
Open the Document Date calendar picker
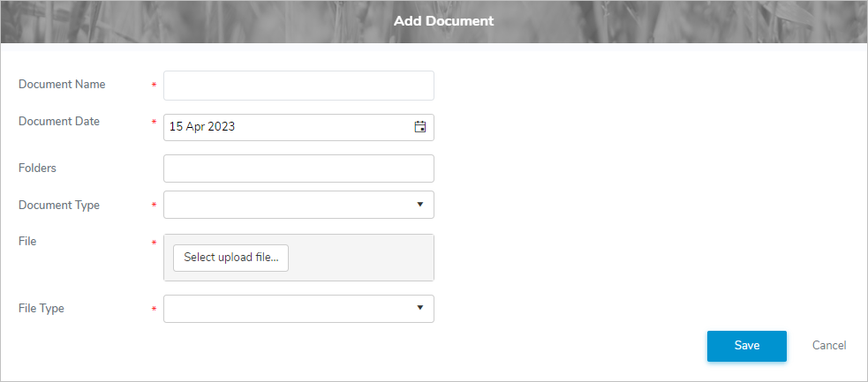(420, 127)
